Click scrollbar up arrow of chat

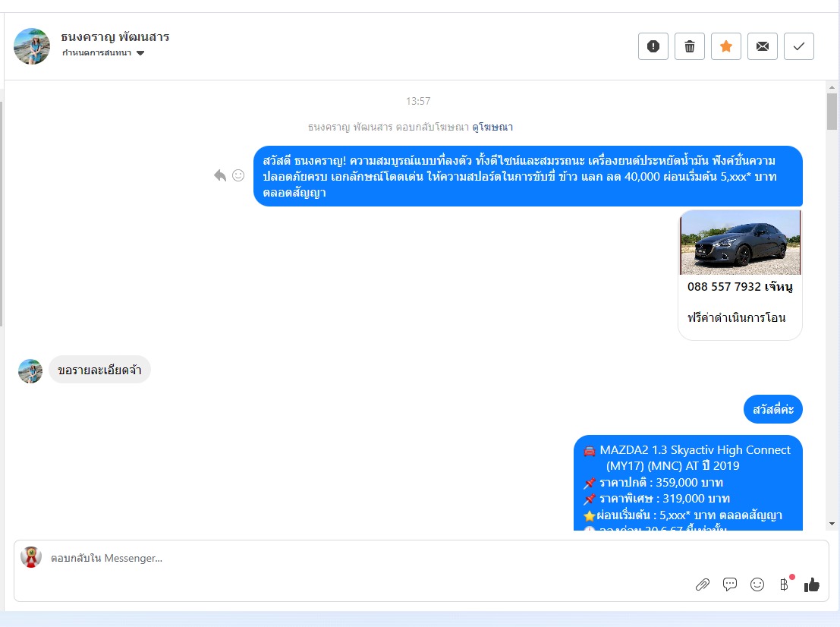(x=832, y=87)
